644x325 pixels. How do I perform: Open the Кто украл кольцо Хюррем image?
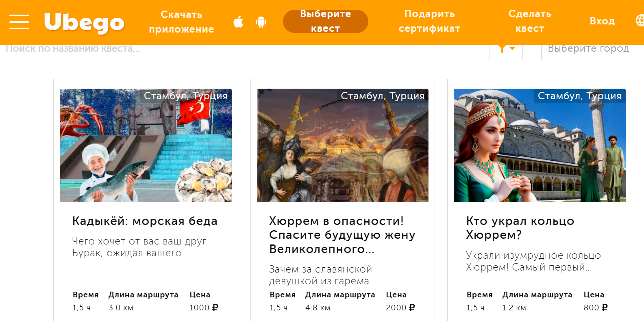(x=540, y=145)
